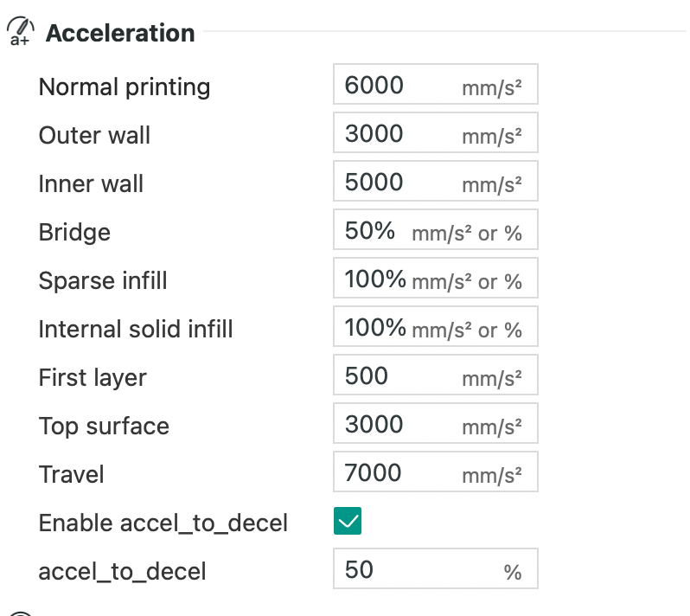Image resolution: width=690 pixels, height=616 pixels.
Task: Focus the Inner wall acceleration field
Action: pos(435,181)
